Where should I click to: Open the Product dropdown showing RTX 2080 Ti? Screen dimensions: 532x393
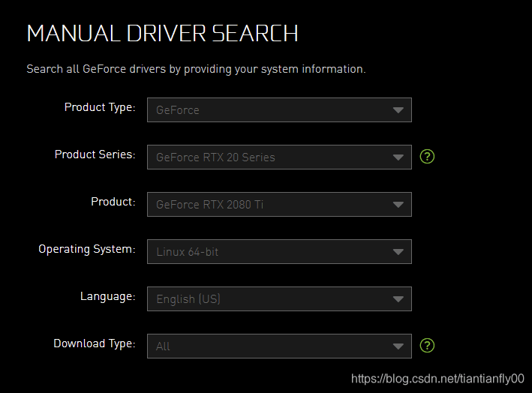pos(279,205)
